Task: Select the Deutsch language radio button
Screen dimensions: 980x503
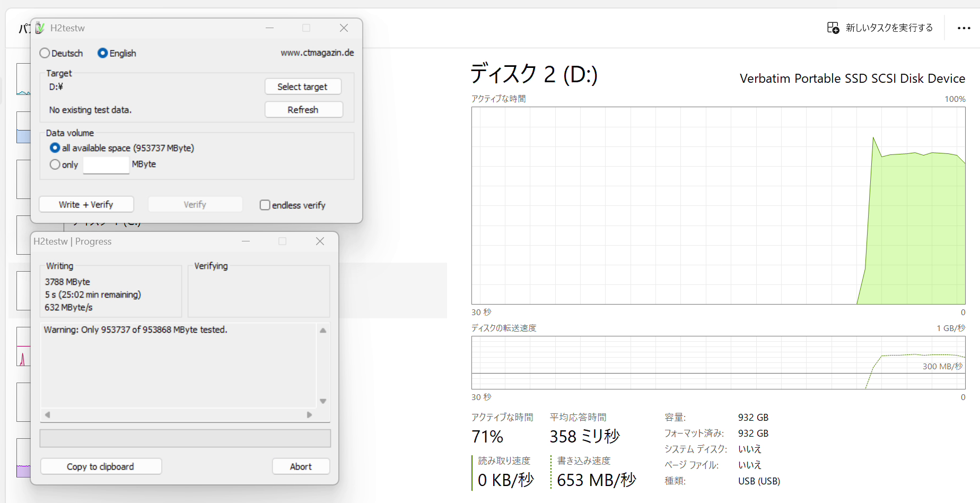Action: point(45,53)
